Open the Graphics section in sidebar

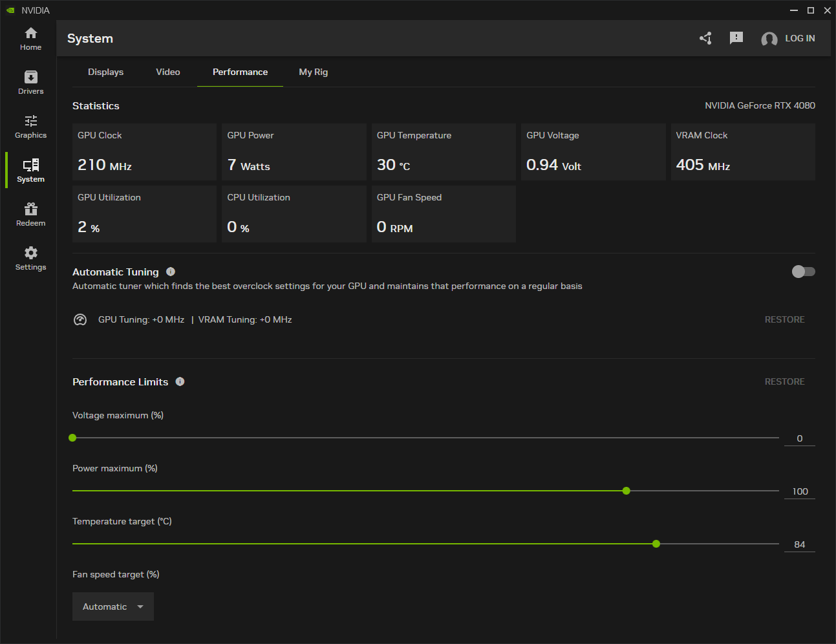click(x=30, y=127)
